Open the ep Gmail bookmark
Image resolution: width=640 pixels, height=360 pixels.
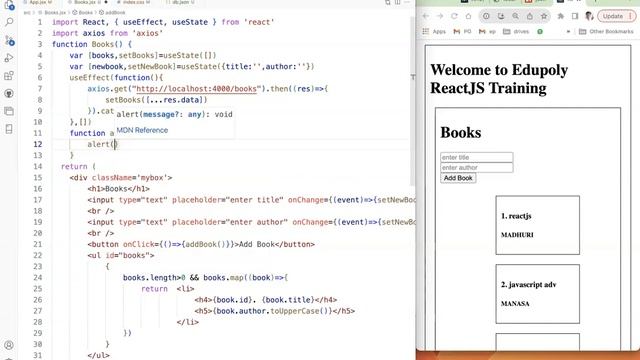(487, 31)
